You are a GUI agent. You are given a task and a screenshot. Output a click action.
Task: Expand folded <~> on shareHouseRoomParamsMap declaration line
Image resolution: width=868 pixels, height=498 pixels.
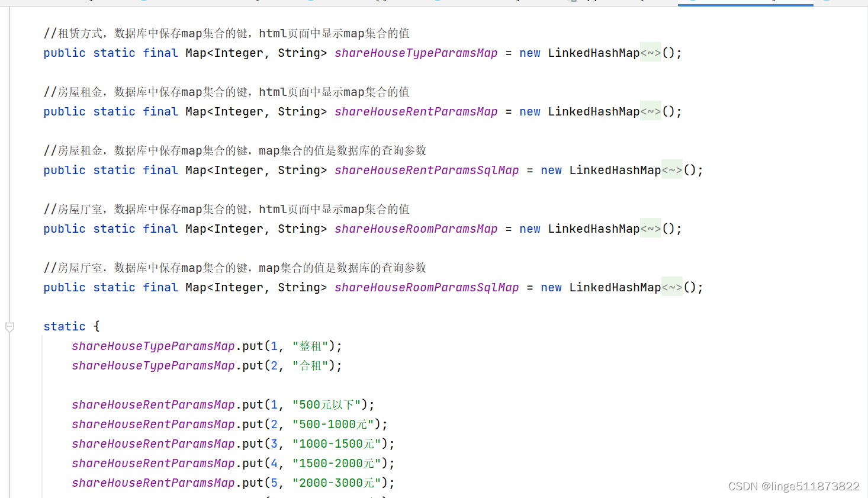[651, 229]
